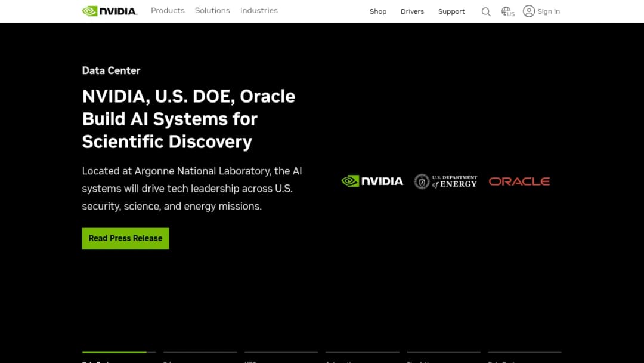Click the Read Press Release button
This screenshot has height=363, width=644.
click(x=125, y=238)
